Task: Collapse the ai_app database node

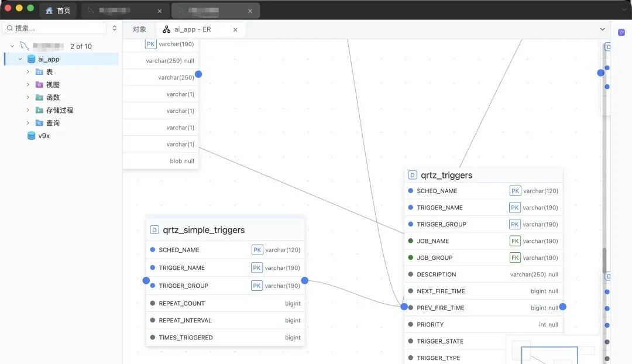Action: click(20, 59)
